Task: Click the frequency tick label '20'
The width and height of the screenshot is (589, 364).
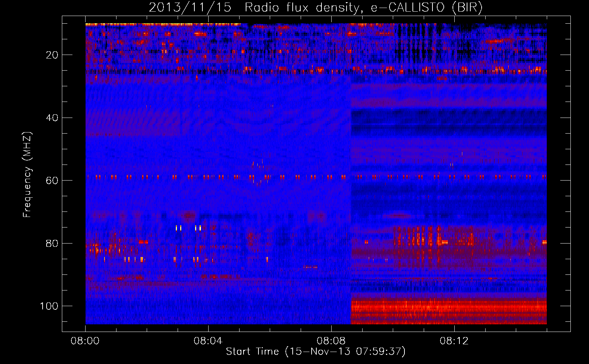Action: [x=52, y=55]
